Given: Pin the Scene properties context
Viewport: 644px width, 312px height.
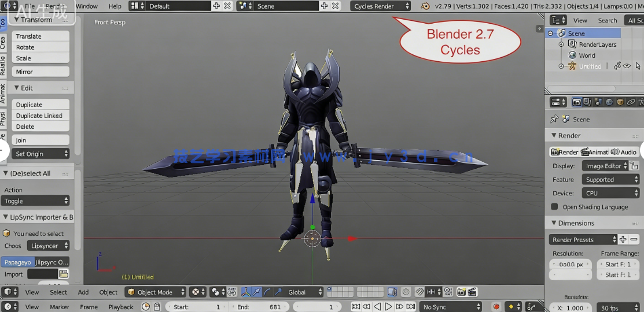Looking at the screenshot, I should (x=554, y=119).
